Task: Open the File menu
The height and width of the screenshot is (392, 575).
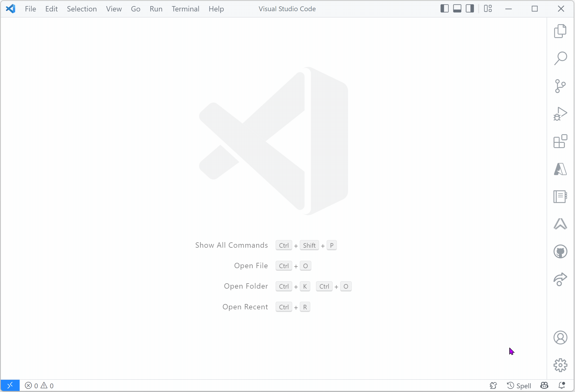Action: click(x=30, y=9)
